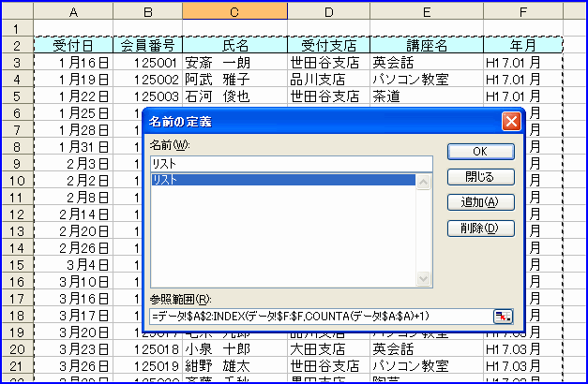
Task: Click cell A1
Action: coord(73,28)
